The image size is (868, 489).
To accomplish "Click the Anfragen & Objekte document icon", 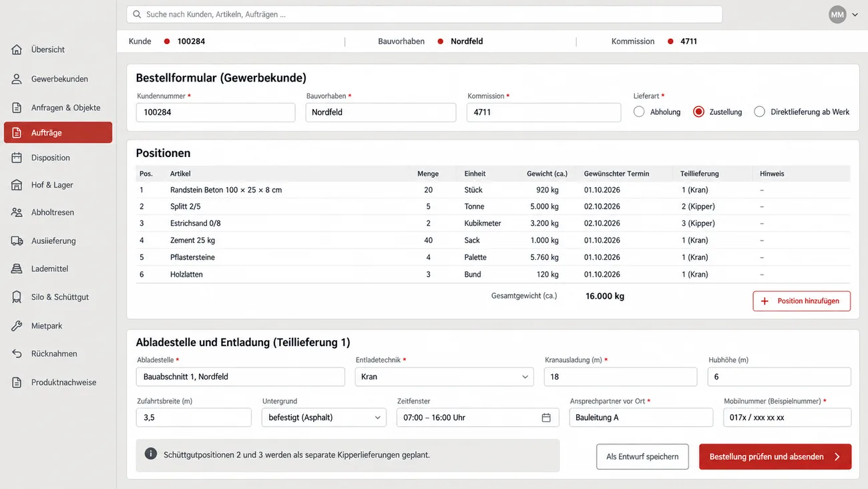I will point(17,108).
